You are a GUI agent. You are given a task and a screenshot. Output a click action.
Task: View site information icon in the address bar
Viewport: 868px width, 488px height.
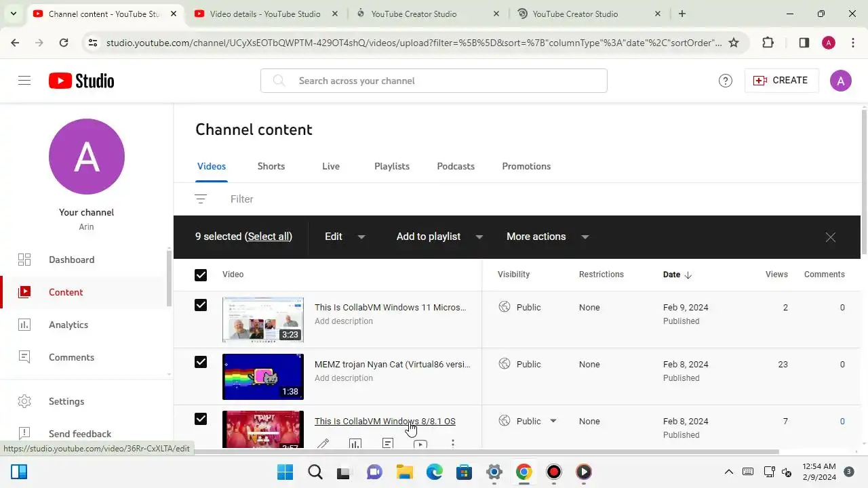[93, 43]
